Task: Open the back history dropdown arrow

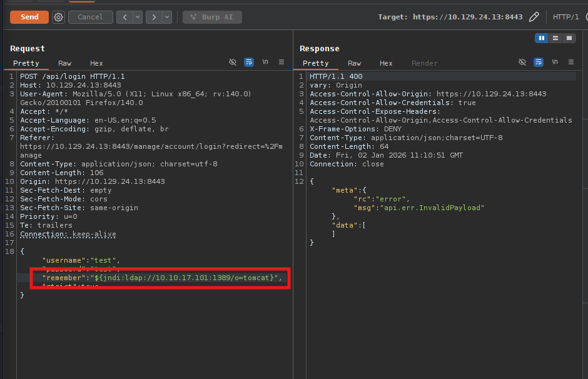Action: point(138,17)
